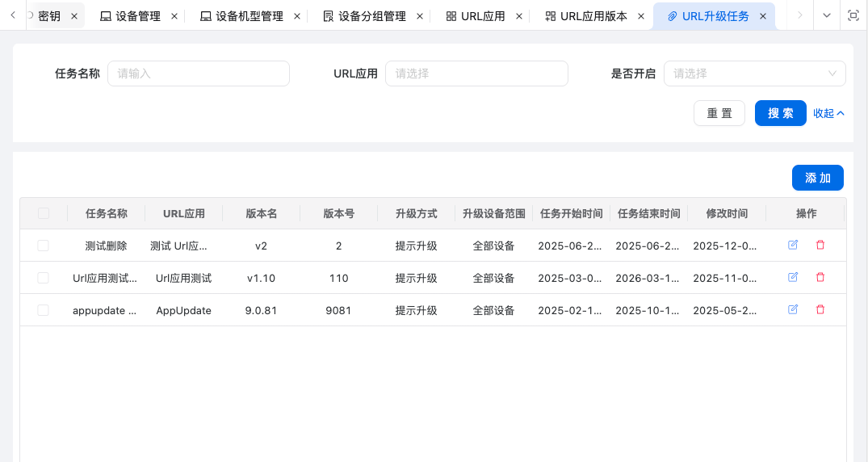The height and width of the screenshot is (462, 868).
Task: Edit the Url应用测试 task row
Action: (793, 277)
